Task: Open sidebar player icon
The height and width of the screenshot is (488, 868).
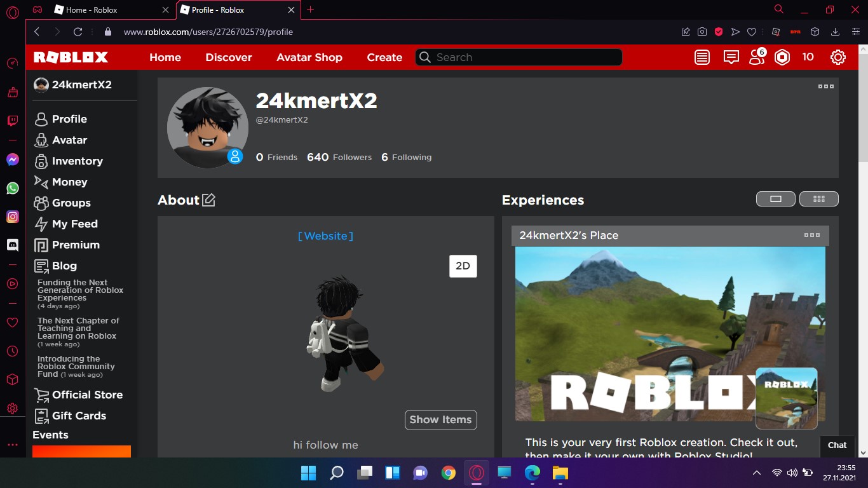Action: coord(12,283)
